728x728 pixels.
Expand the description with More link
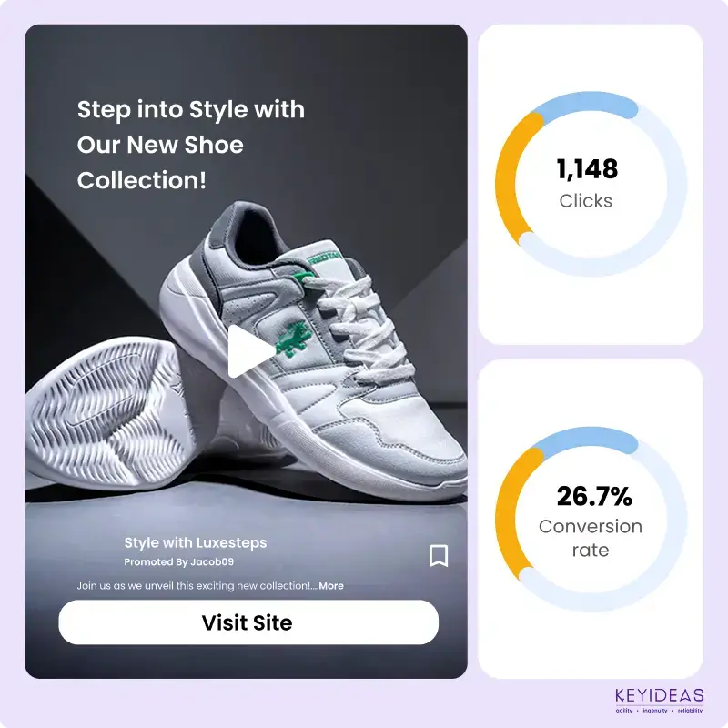point(331,586)
